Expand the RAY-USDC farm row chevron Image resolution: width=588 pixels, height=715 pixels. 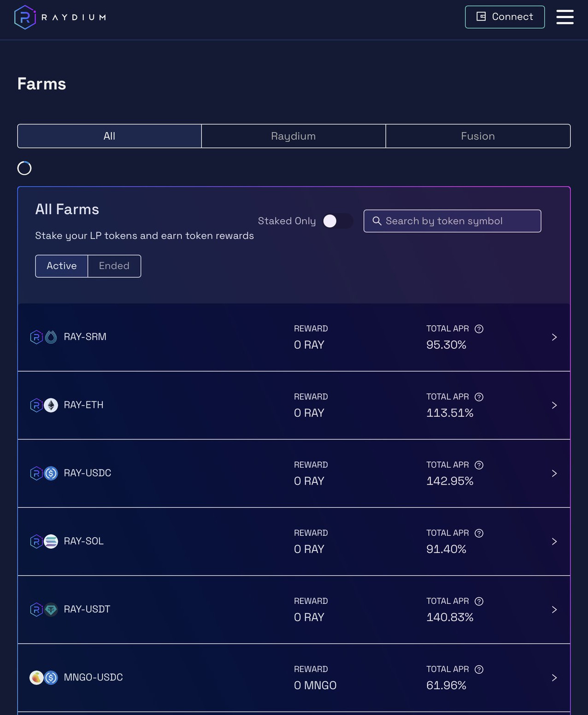(x=554, y=473)
